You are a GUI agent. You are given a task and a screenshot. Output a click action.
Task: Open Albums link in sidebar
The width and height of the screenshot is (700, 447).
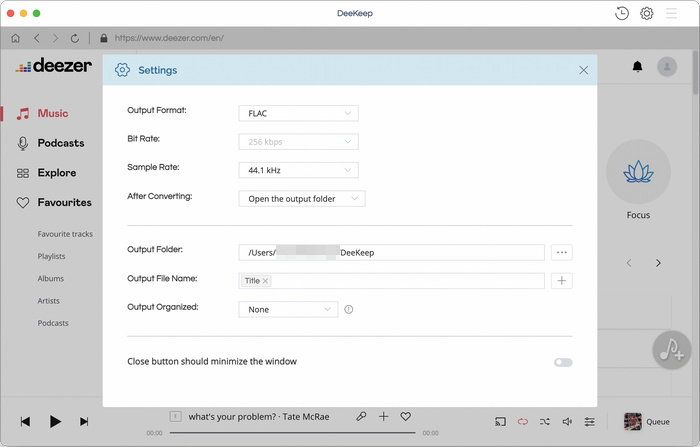click(x=50, y=279)
